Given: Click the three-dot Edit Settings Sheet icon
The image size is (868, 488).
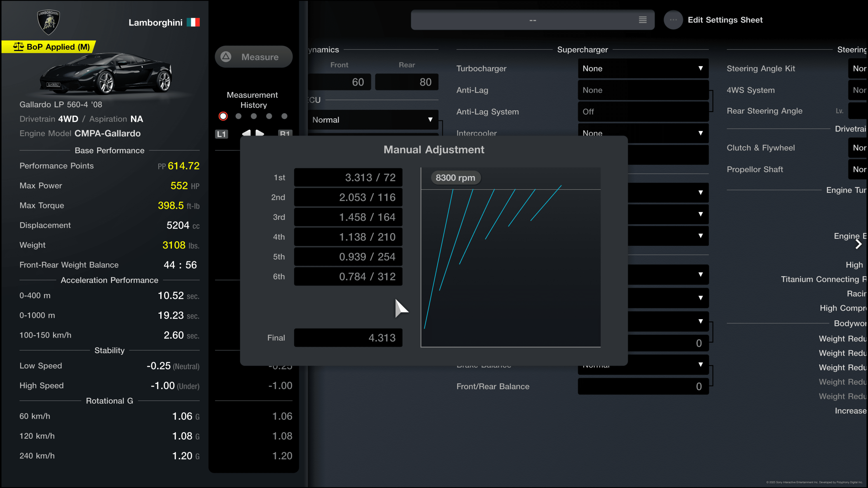Looking at the screenshot, I should 673,20.
